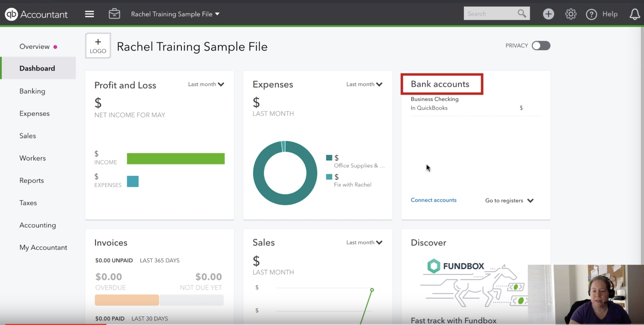Click the $0.00 PAID invoices label
644x325 pixels.
(110, 318)
